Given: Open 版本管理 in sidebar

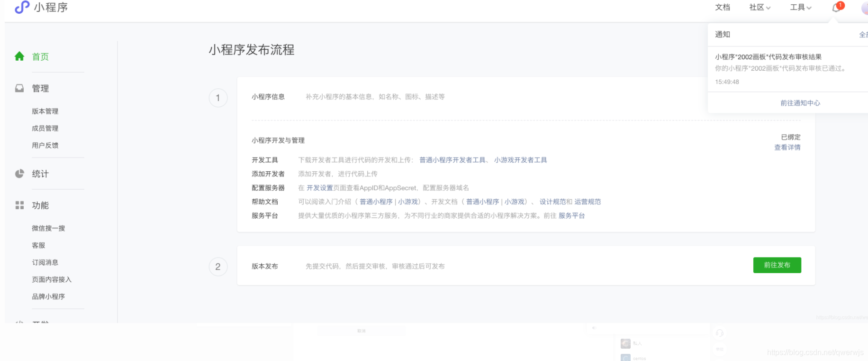Looking at the screenshot, I should (45, 111).
